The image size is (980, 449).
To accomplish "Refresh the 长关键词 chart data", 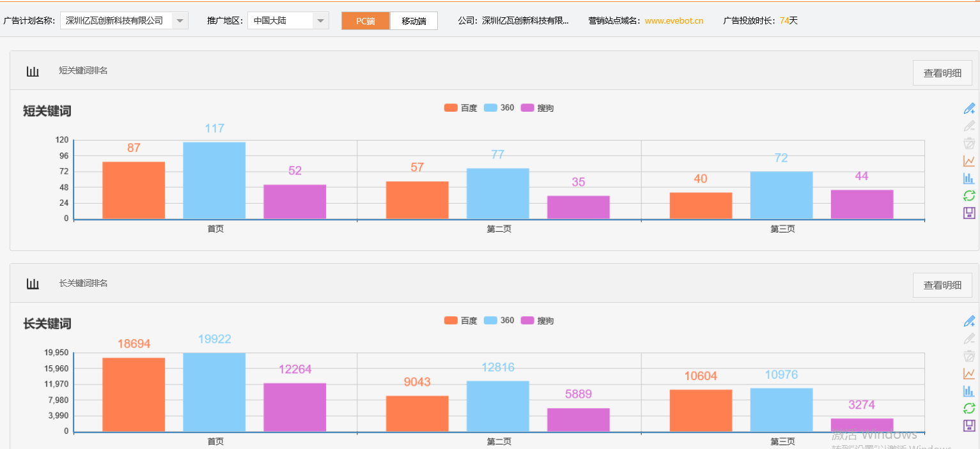I will click(969, 408).
